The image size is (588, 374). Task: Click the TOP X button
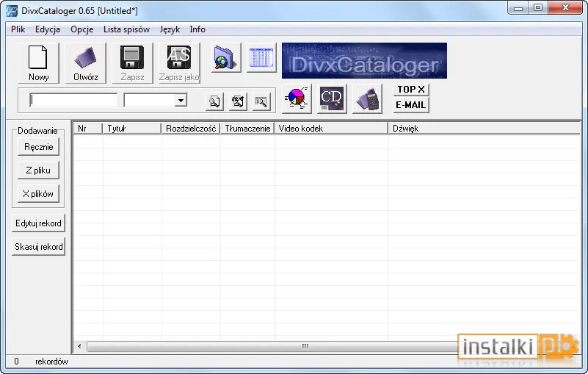tap(411, 90)
